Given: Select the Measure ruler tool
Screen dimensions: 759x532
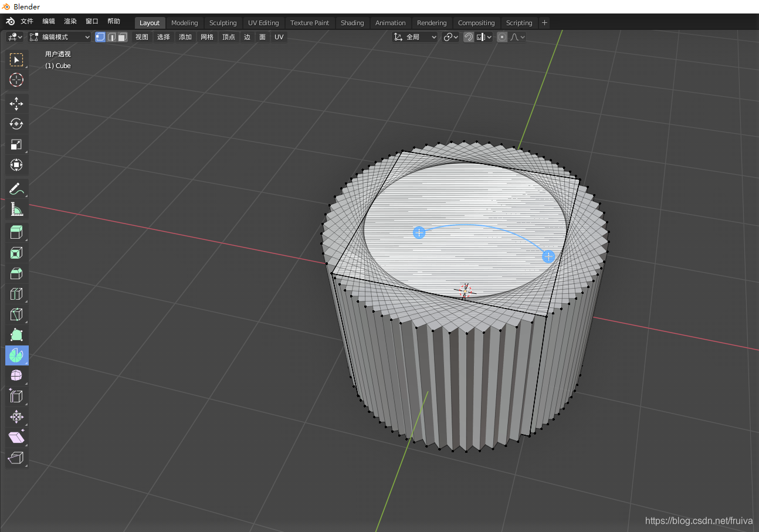Looking at the screenshot, I should [16, 209].
